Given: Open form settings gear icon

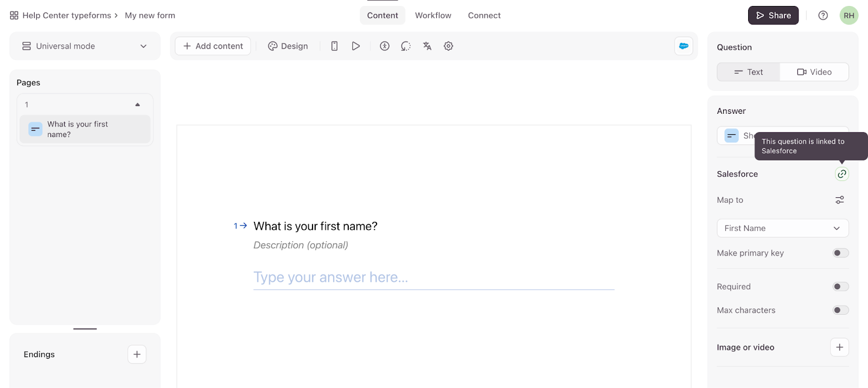Looking at the screenshot, I should point(449,46).
